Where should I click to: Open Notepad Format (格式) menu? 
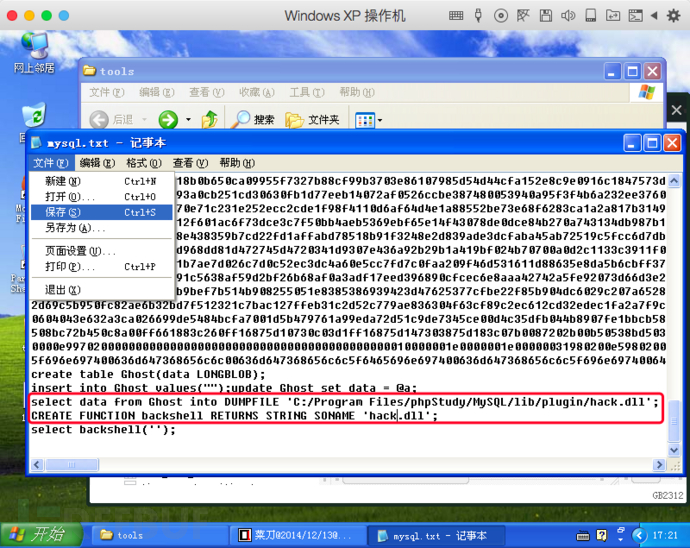coord(143,163)
